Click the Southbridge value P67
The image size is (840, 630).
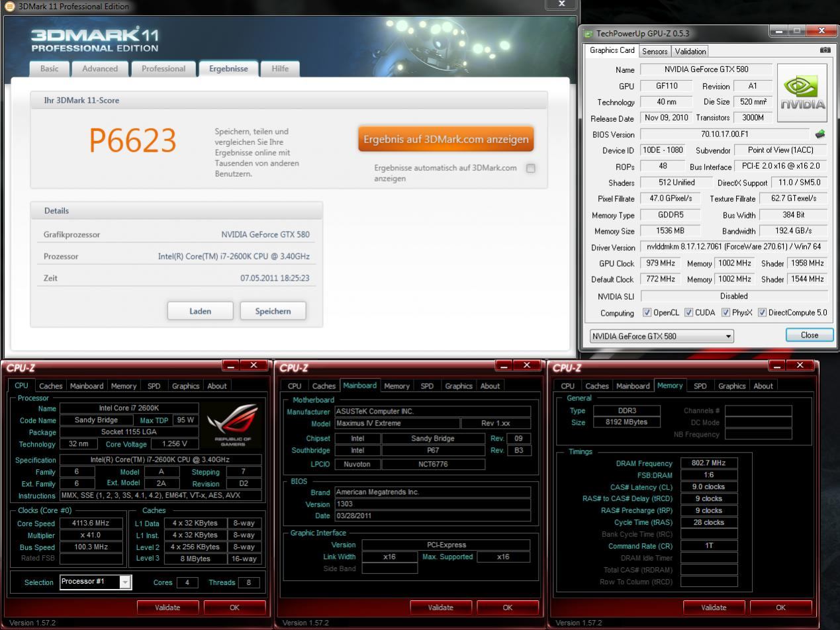[x=434, y=450]
